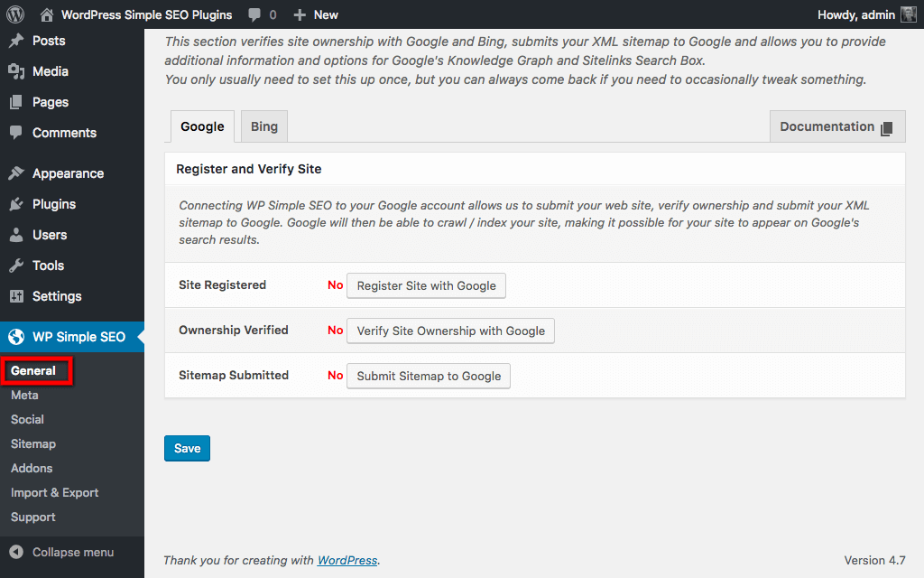Click the plus New icon
The width and height of the screenshot is (924, 578).
pos(300,14)
